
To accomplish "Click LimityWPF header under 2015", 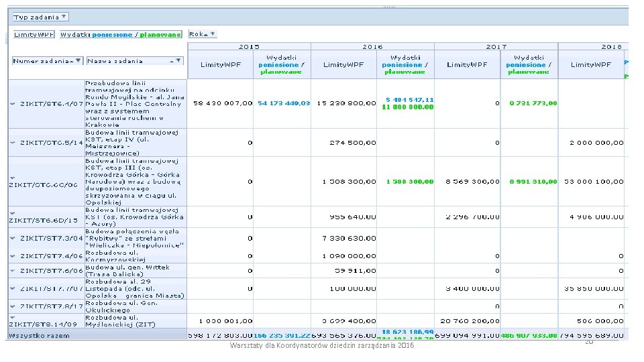I will click(221, 64).
